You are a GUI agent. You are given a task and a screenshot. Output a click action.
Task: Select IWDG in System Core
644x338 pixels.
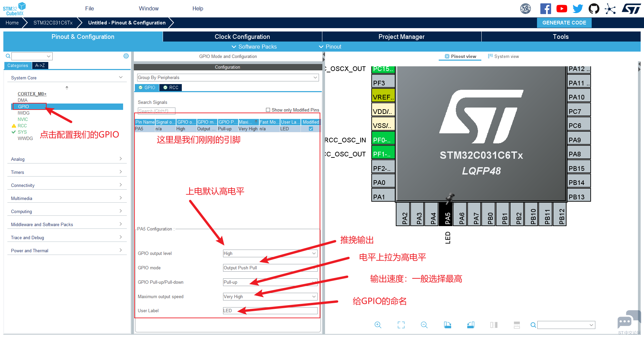pos(23,113)
